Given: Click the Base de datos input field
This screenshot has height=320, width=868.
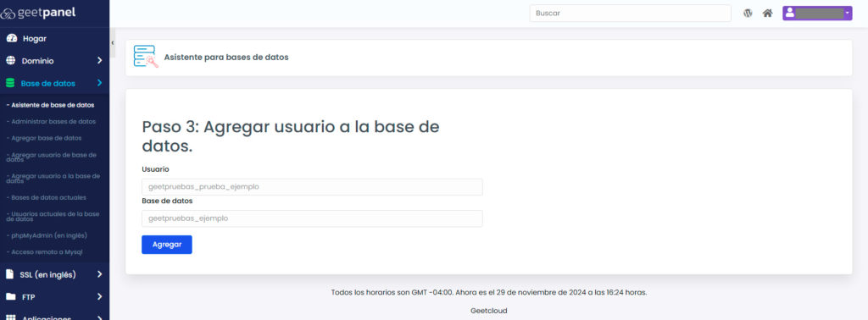Looking at the screenshot, I should [x=312, y=218].
